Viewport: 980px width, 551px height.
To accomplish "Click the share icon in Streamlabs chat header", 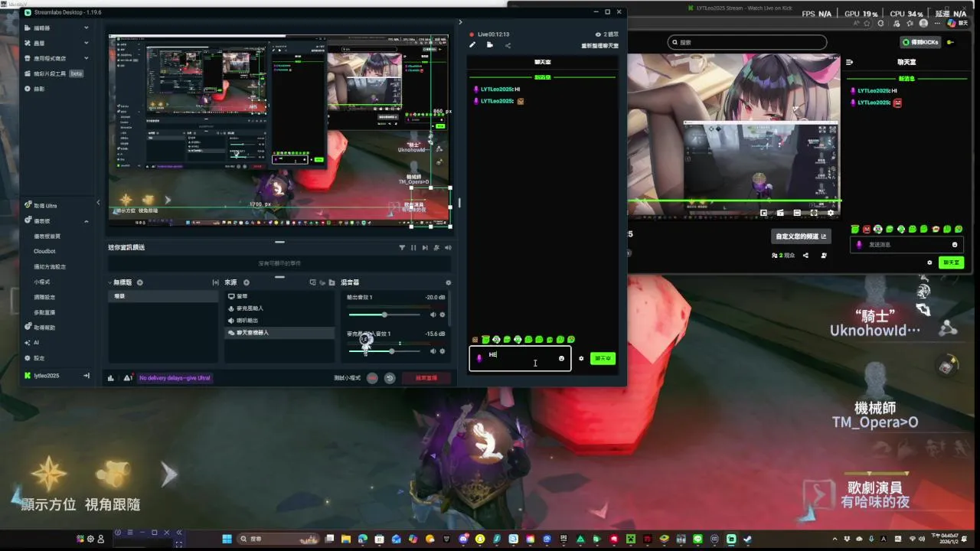I will point(508,45).
